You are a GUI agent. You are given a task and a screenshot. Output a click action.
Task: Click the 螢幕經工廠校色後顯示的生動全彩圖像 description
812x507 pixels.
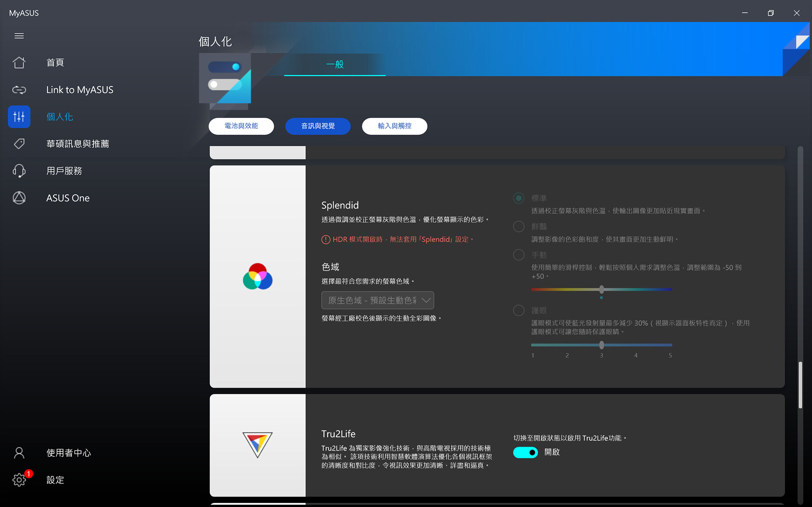[381, 318]
